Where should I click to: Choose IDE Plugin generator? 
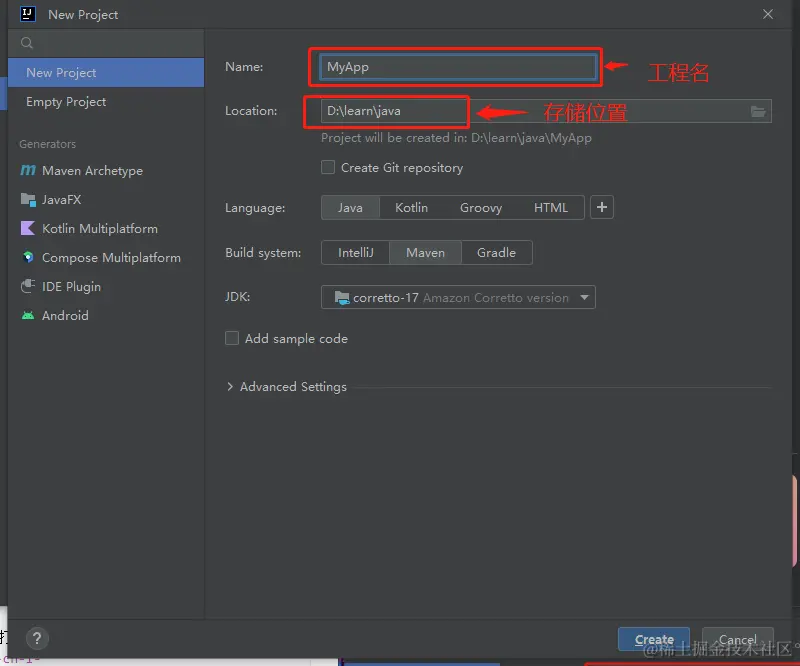coord(106,286)
